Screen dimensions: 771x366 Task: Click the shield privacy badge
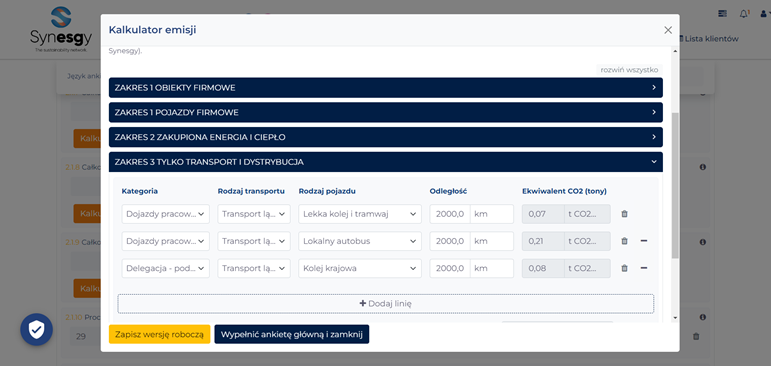(x=36, y=330)
